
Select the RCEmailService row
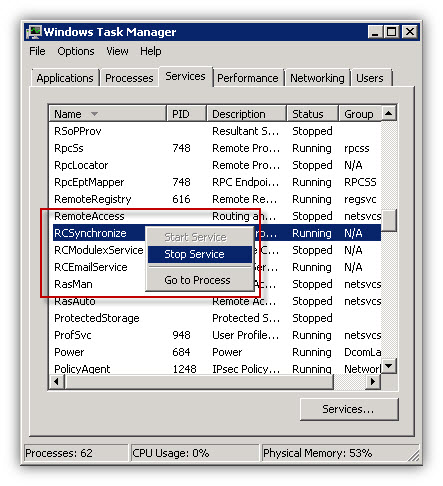click(x=215, y=267)
